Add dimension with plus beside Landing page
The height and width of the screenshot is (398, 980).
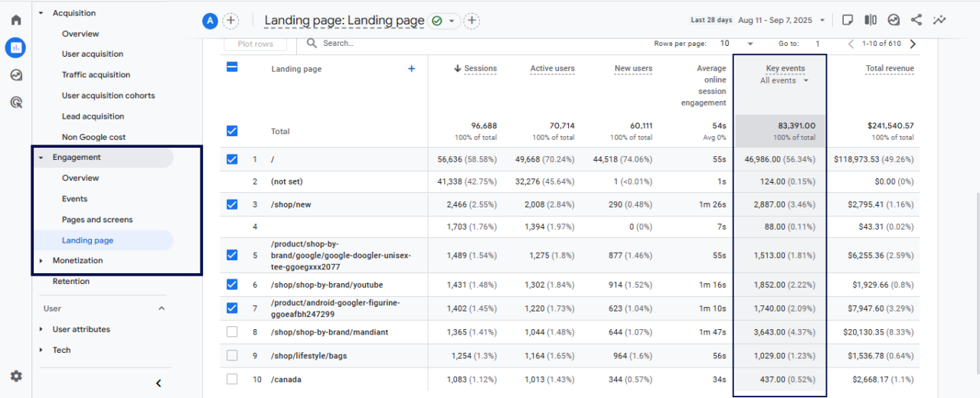[411, 69]
